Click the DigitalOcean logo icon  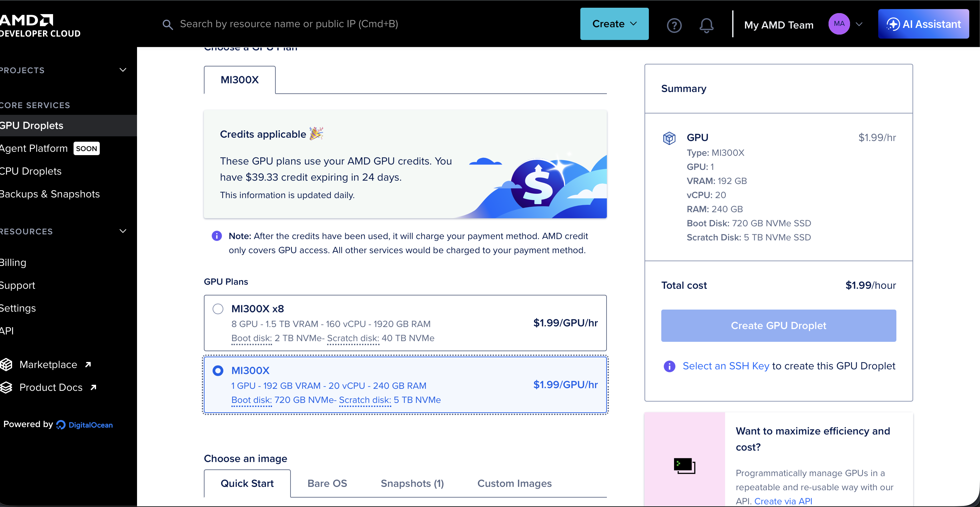(61, 425)
